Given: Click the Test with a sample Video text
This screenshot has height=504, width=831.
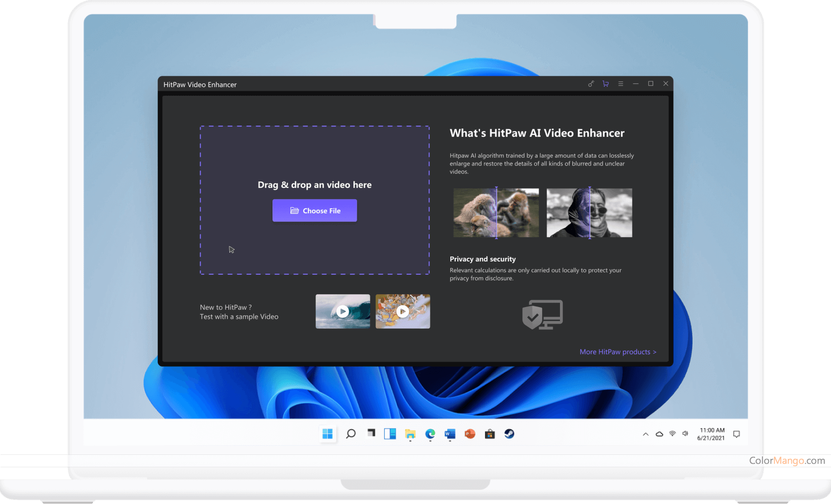Looking at the screenshot, I should click(239, 316).
